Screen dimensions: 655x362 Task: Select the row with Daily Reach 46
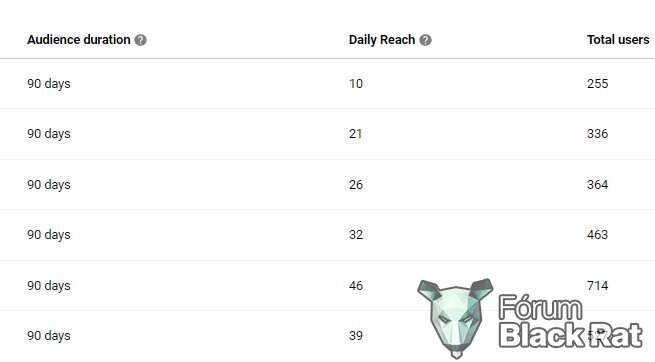pos(328,286)
